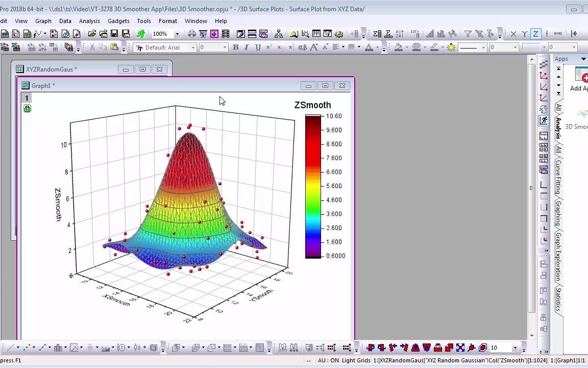Image resolution: width=588 pixels, height=368 pixels.
Task: Click the Statistics on Columns sigma icon
Action: [x=377, y=34]
